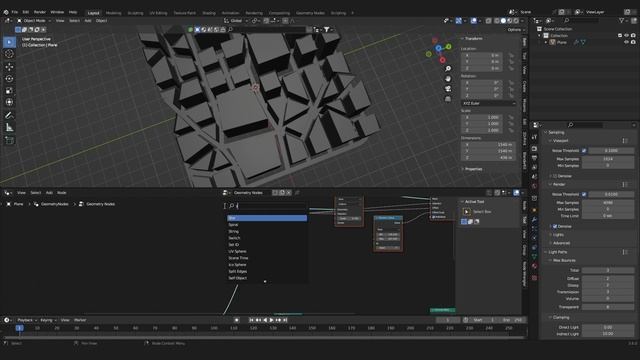Open the Blender logo menu
The height and width of the screenshot is (360, 640).
tap(6, 12)
